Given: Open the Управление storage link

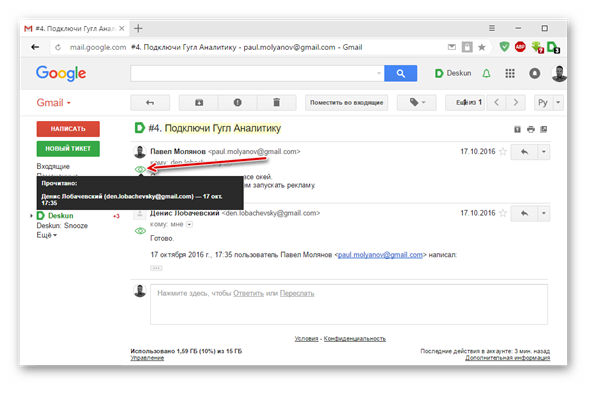Looking at the screenshot, I should click(x=147, y=358).
